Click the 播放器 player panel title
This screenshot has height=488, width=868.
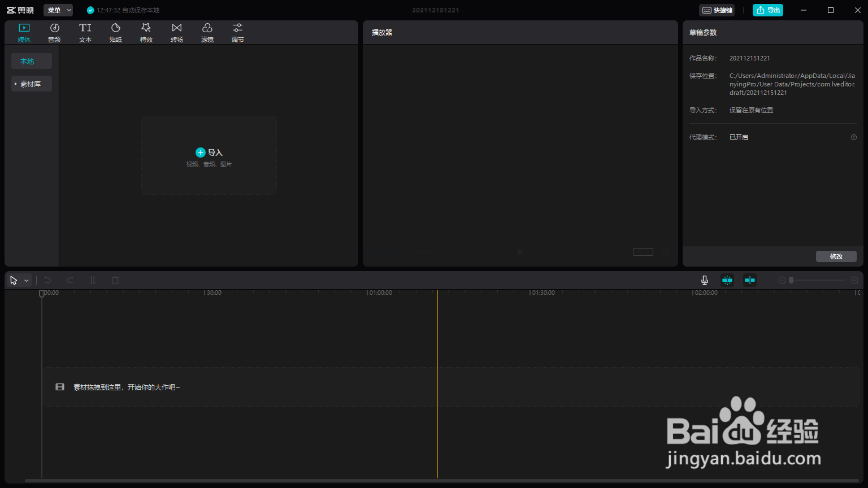coord(382,33)
